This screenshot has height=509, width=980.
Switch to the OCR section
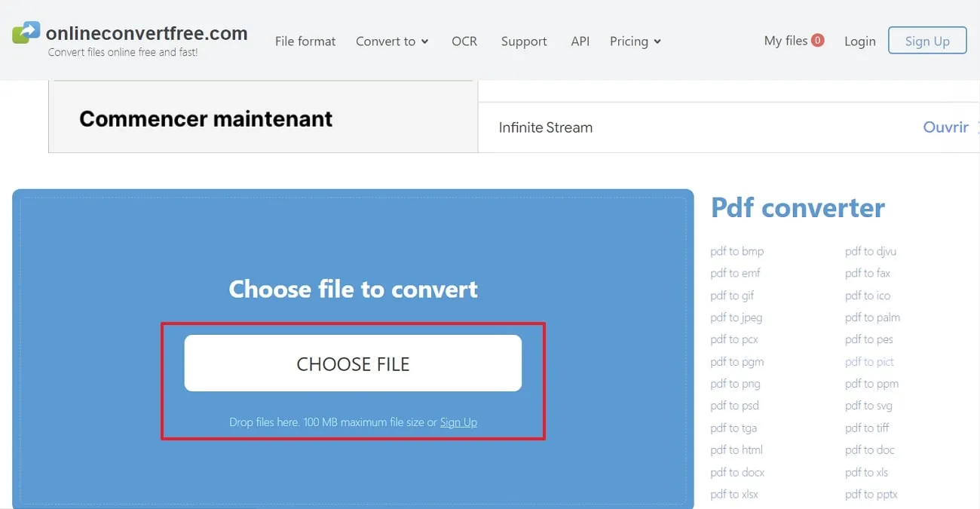(x=464, y=41)
